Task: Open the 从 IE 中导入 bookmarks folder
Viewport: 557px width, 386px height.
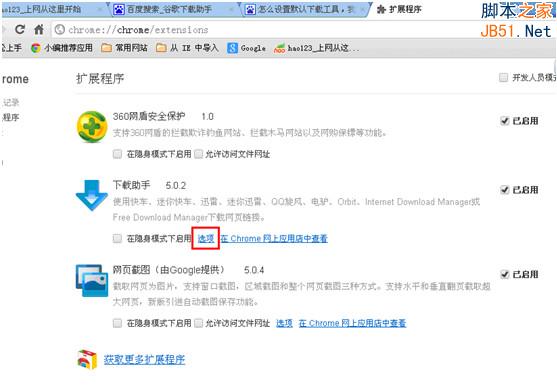Action: 187,48
